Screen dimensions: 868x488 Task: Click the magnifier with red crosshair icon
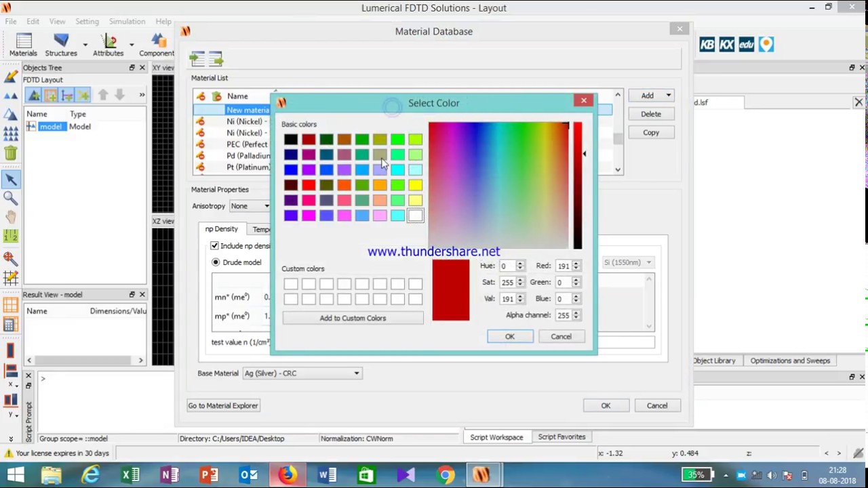10,258
